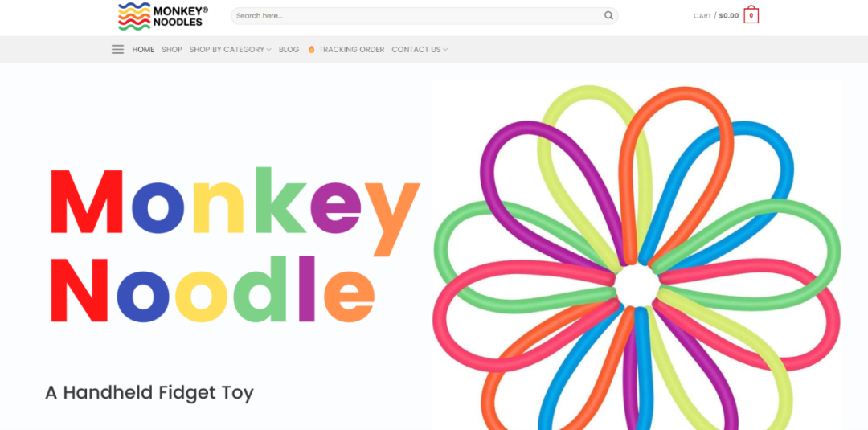Click the A Handheld Fidget Toy tagline
Viewport: 868px width, 430px height.
(149, 393)
